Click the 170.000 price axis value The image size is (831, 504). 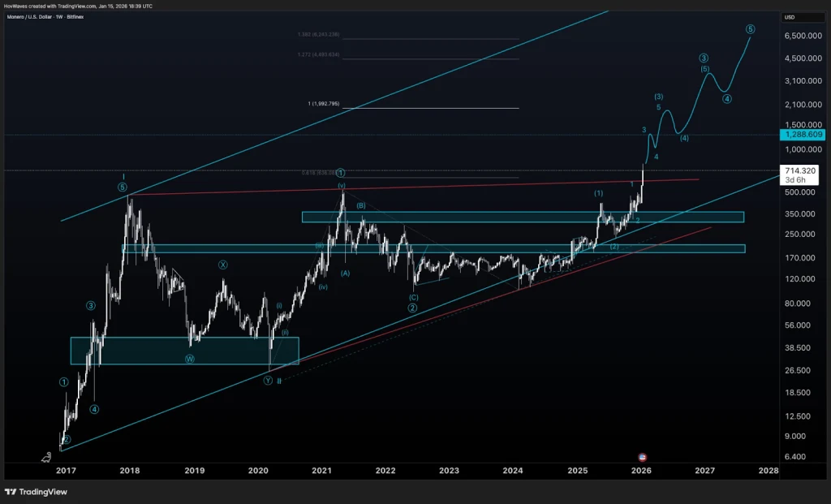click(800, 258)
